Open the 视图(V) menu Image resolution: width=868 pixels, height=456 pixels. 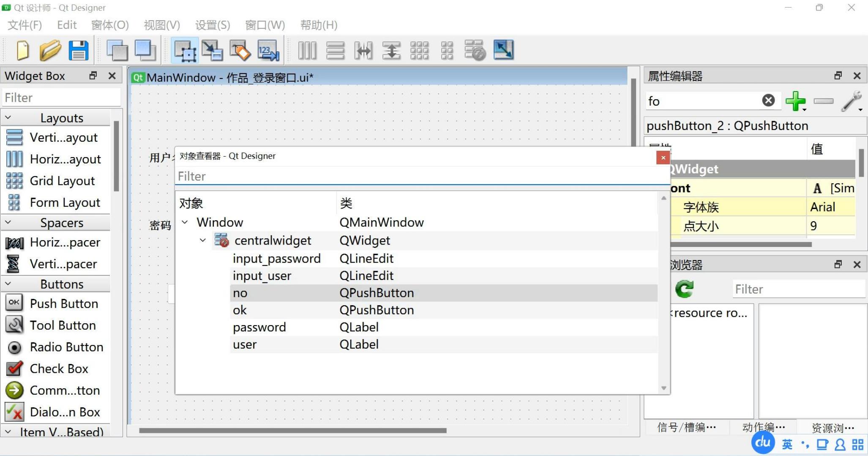[x=162, y=25]
